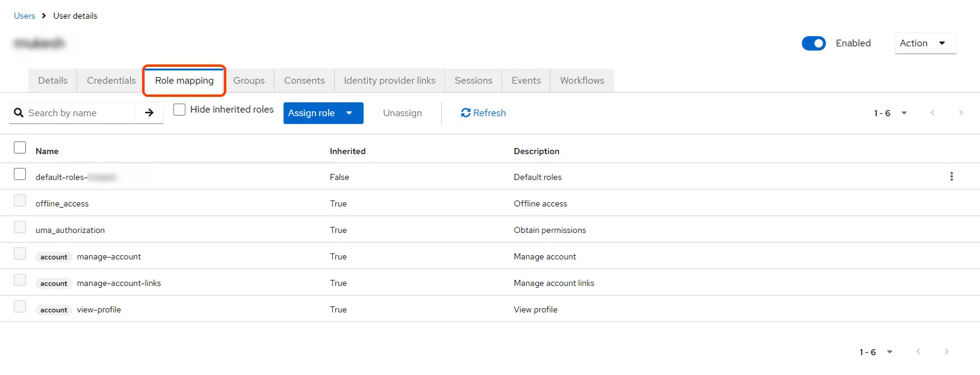
Task: Select the default-roles row checkbox
Action: (20, 174)
